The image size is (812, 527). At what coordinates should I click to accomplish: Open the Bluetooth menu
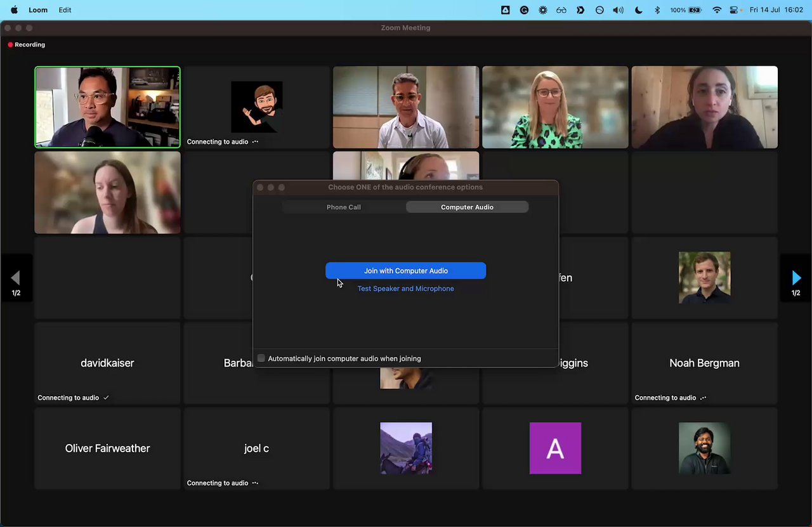(657, 10)
